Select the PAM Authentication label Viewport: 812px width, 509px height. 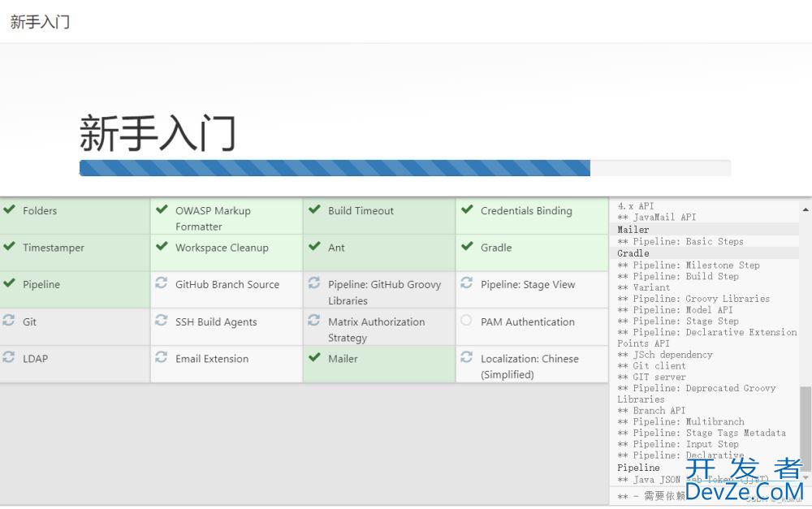tap(528, 322)
